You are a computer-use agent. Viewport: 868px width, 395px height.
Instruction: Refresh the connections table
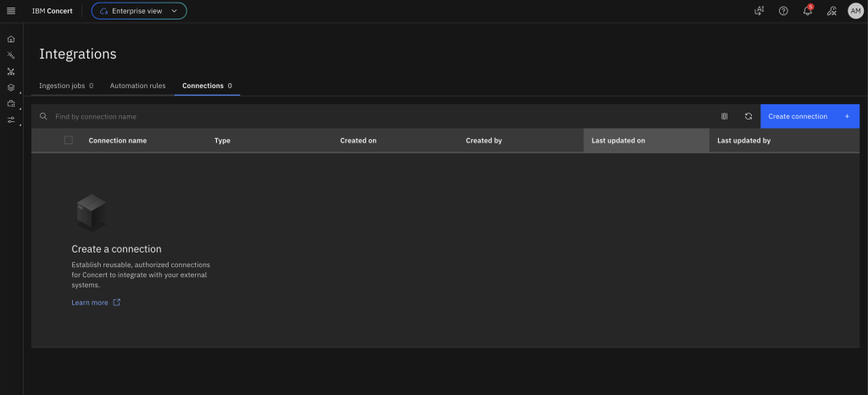click(x=748, y=116)
